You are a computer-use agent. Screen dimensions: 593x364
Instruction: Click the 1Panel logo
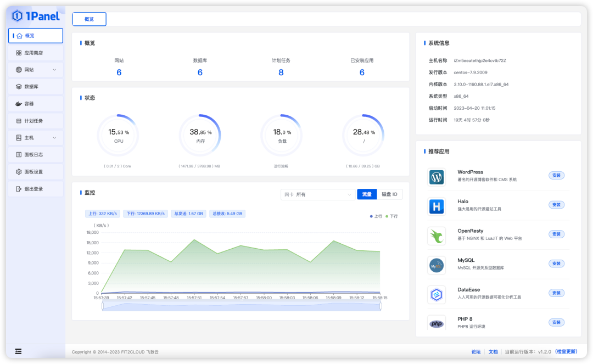pos(36,16)
